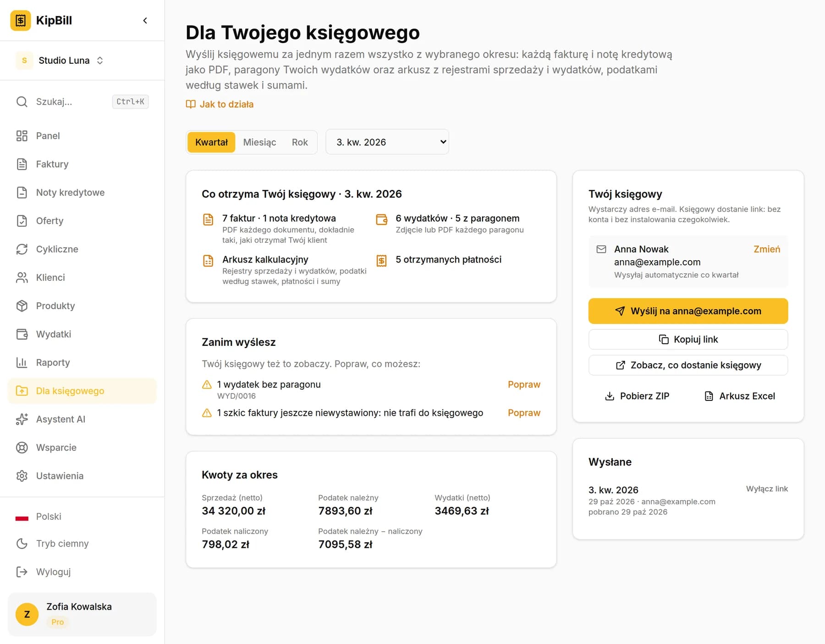Click the Polish flag language icon
The image size is (825, 644).
point(22,517)
